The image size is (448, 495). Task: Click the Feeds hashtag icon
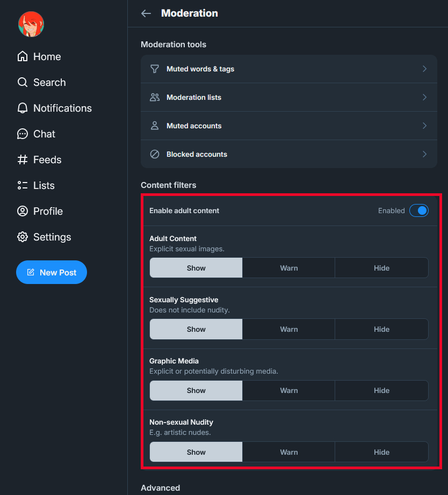click(23, 159)
